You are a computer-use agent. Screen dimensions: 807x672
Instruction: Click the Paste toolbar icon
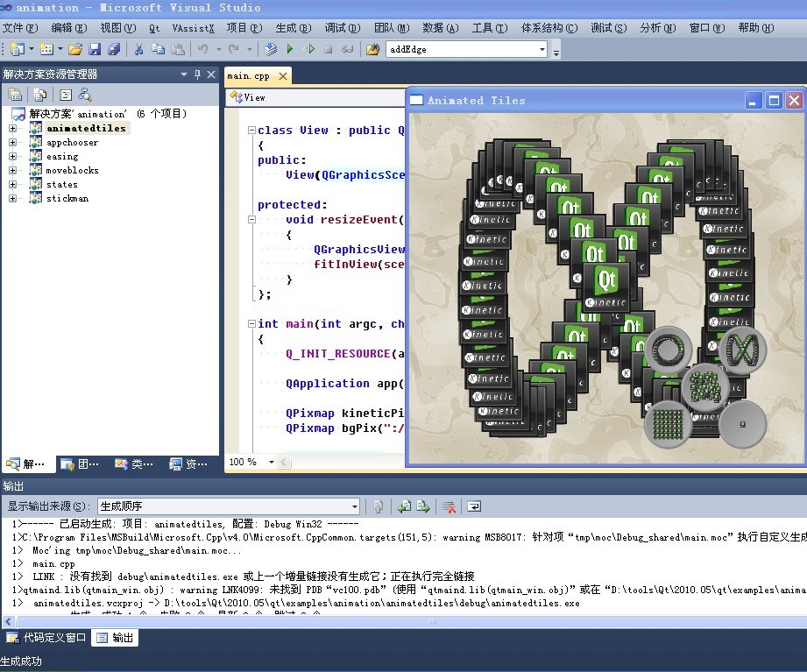click(x=178, y=49)
